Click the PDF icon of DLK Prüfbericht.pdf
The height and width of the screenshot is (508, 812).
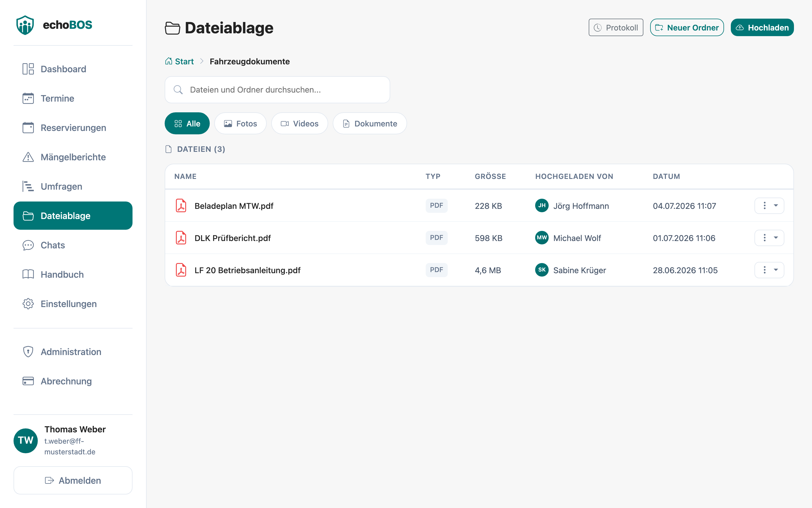coord(181,238)
